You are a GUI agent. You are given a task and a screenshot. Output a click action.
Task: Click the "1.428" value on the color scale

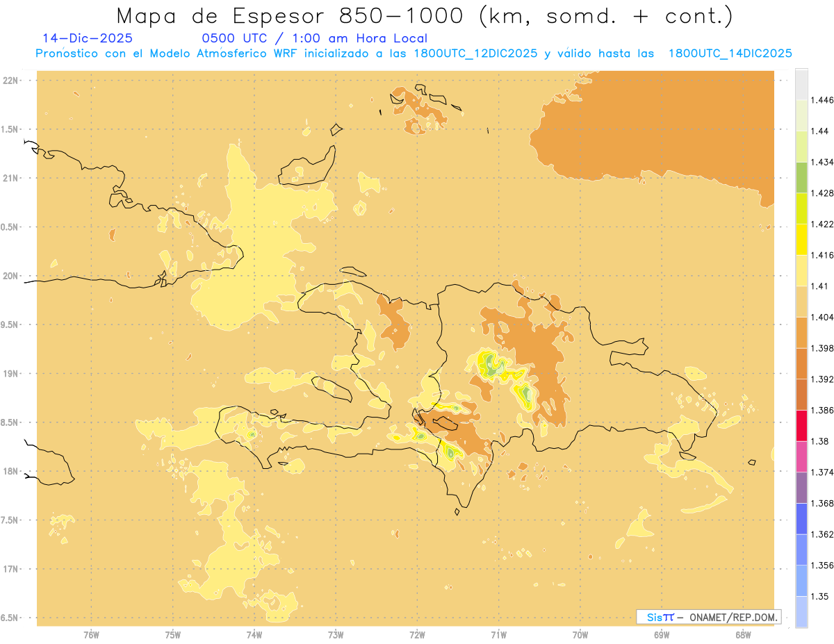pos(822,193)
